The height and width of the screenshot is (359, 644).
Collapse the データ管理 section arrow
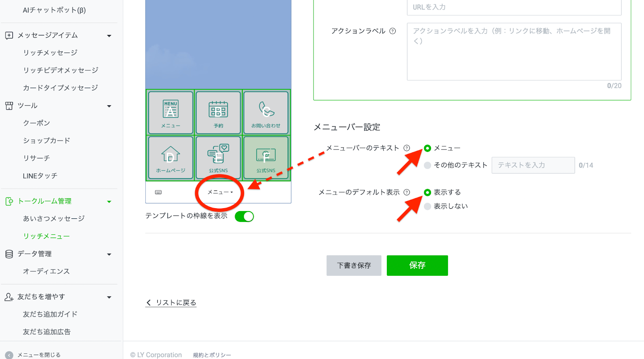tap(109, 254)
